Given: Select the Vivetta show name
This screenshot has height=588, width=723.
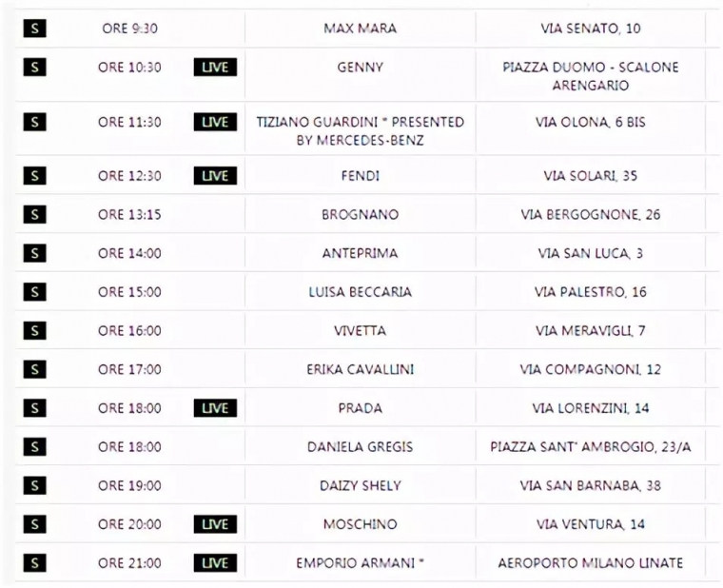Looking at the screenshot, I should [360, 331].
